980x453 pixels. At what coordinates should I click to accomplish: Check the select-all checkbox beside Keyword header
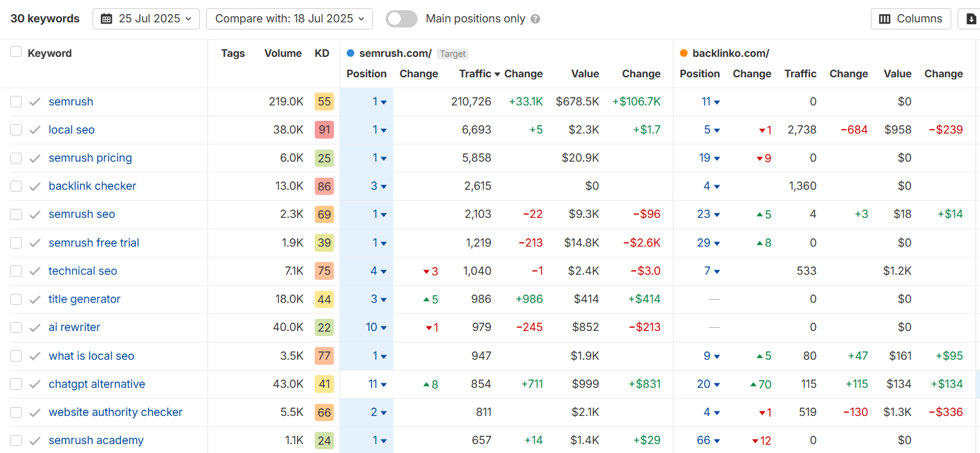point(16,52)
